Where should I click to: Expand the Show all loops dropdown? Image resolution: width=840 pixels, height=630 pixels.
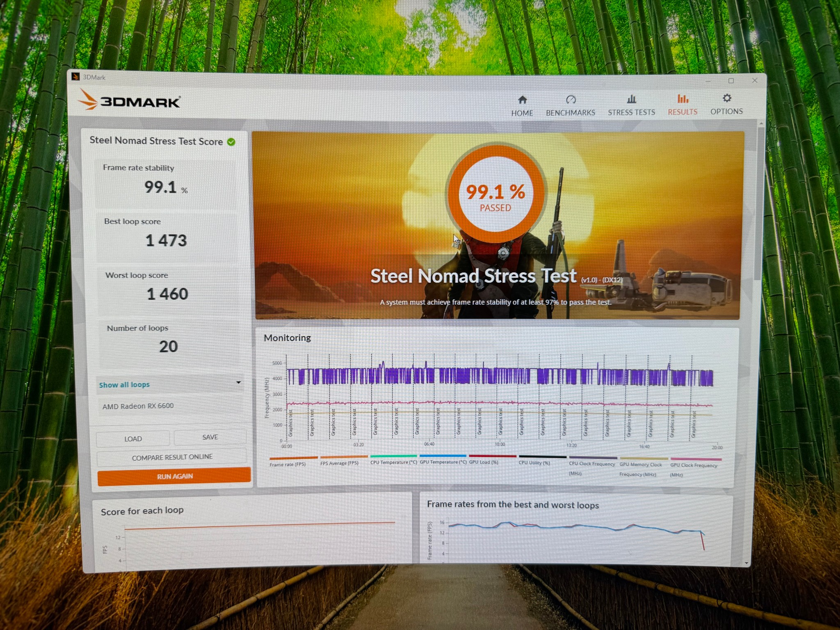[170, 384]
